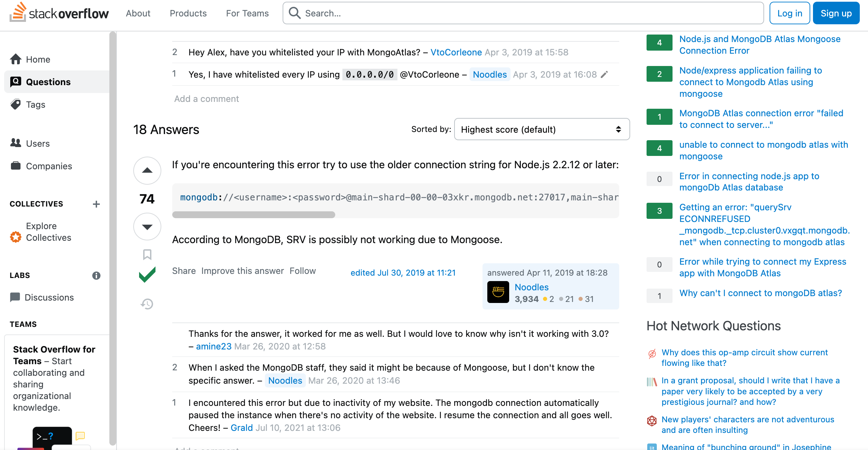The height and width of the screenshot is (450, 868).
Task: Click the vote count 74
Action: [x=147, y=199]
